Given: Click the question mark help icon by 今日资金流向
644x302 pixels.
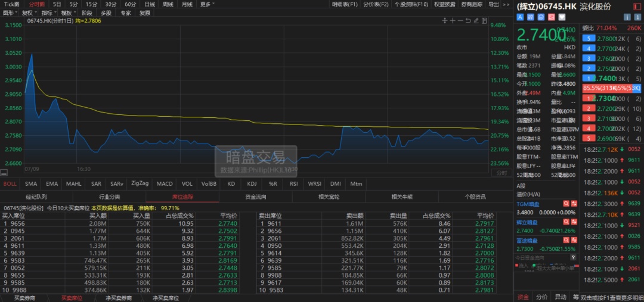Looking at the screenshot, I should (x=573, y=257).
